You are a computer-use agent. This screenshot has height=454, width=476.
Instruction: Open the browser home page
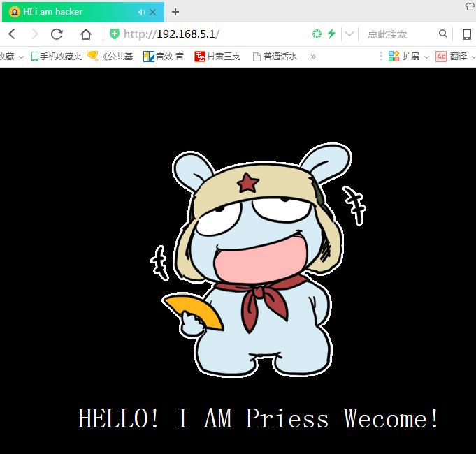tap(85, 34)
